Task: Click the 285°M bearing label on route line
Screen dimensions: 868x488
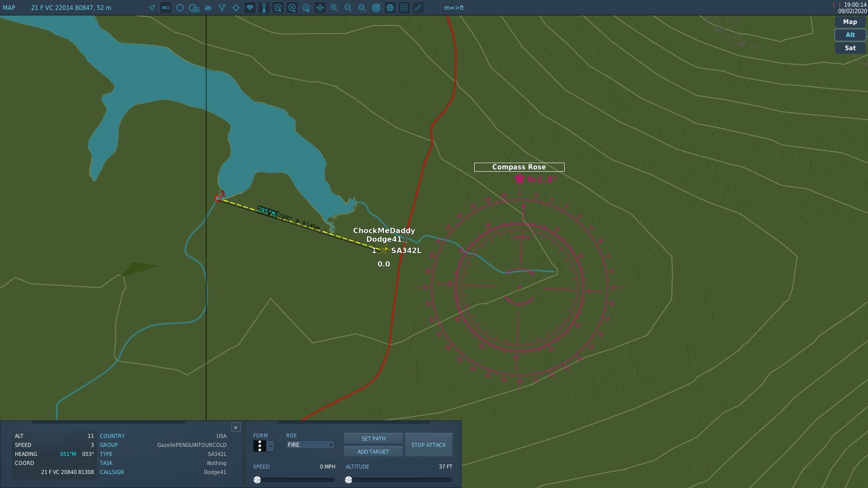Action: [268, 211]
